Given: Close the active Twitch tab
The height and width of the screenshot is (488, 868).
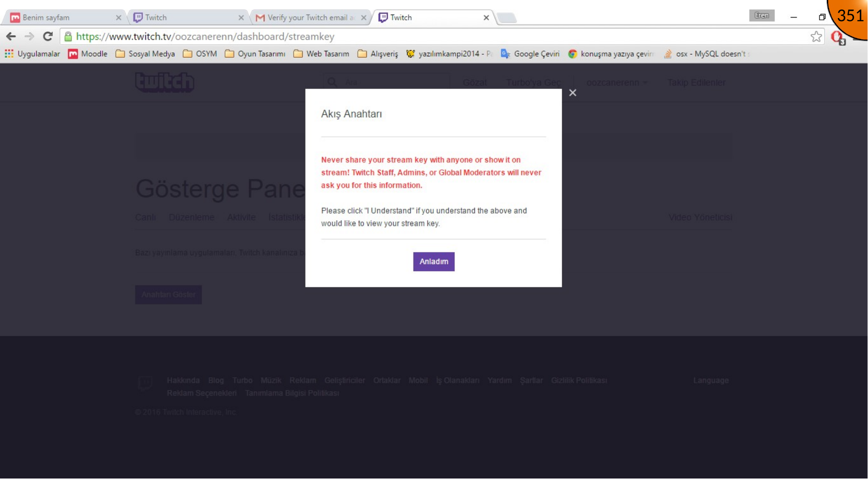Looking at the screenshot, I should coord(486,18).
